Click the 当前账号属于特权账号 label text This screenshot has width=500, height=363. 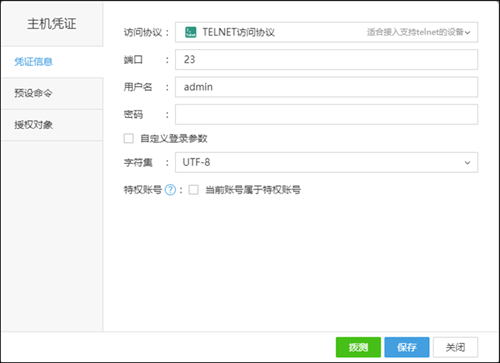pyautogui.click(x=253, y=190)
